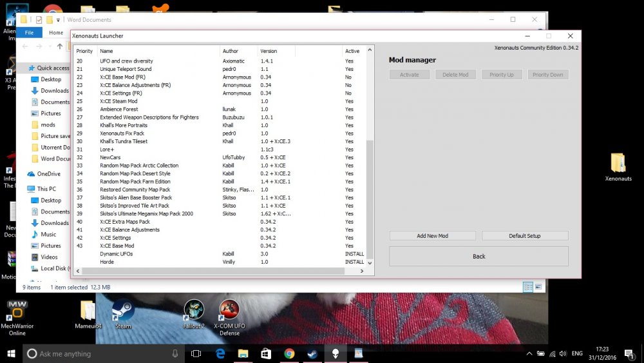The image size is (644, 363).
Task: Click the Delete Mod button
Action: point(455,74)
